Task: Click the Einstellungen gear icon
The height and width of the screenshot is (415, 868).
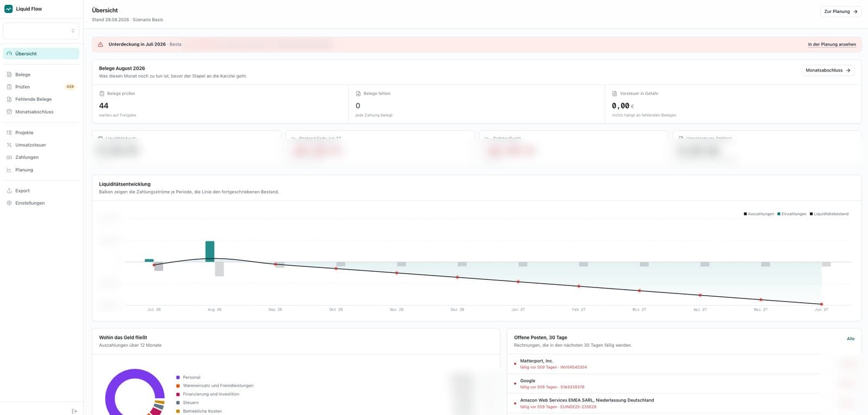Action: click(x=9, y=203)
